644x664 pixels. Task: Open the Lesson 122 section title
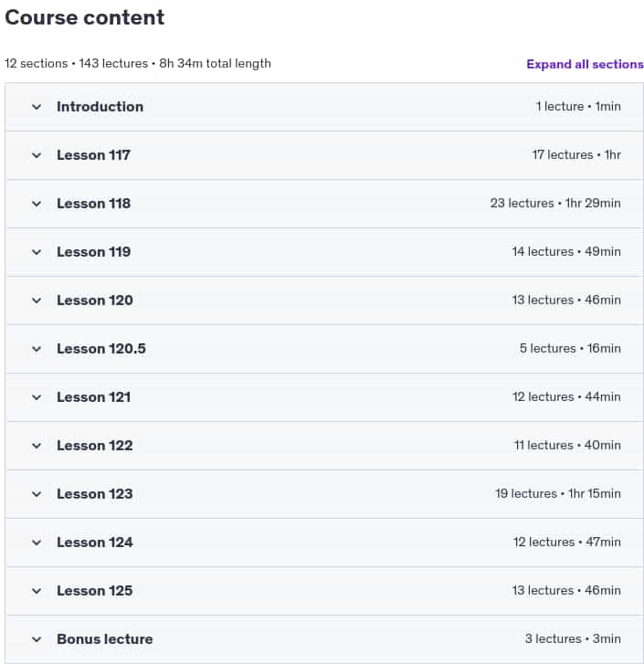(x=95, y=446)
